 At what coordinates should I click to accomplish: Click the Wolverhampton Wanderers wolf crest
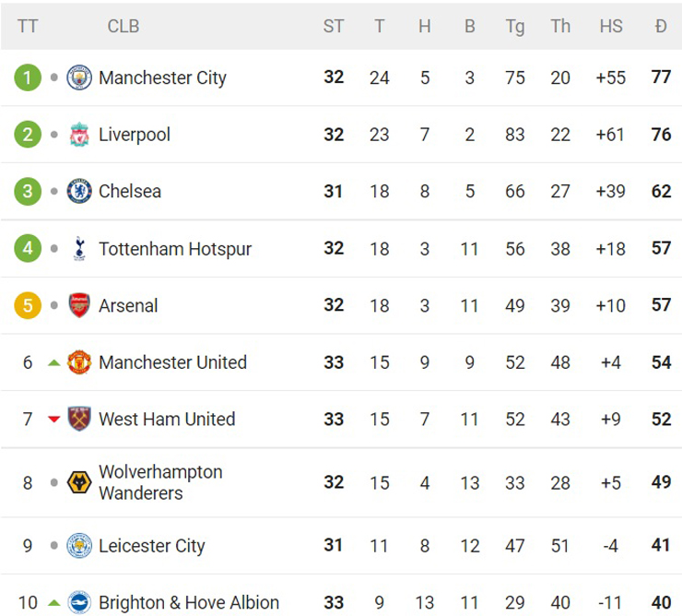[80, 482]
